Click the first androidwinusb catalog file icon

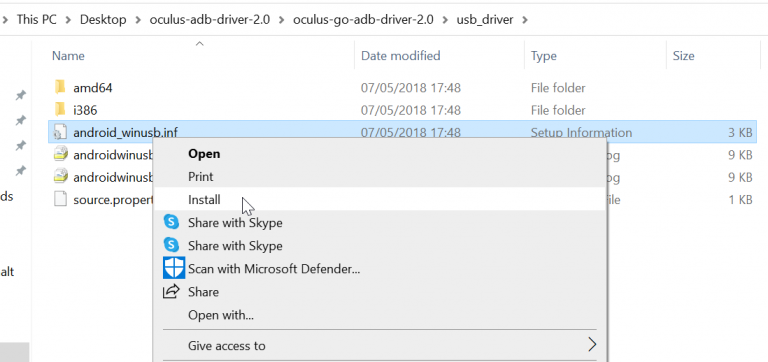(60, 155)
